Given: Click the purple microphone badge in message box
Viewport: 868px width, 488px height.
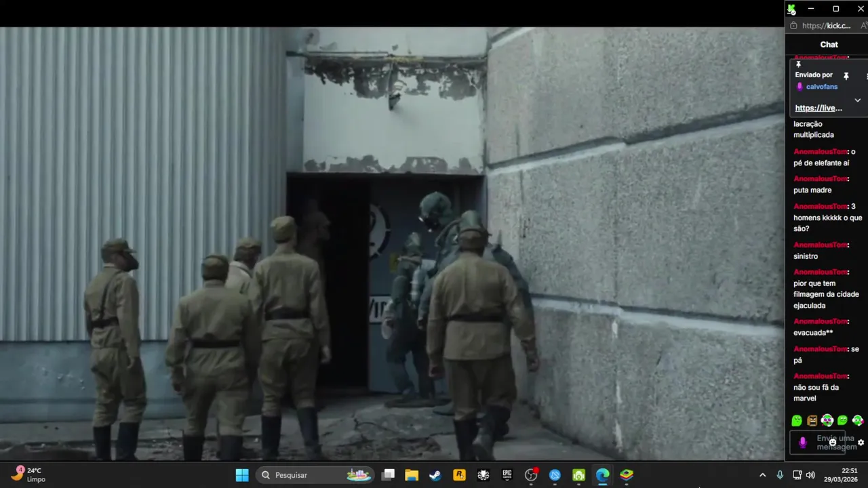Looking at the screenshot, I should point(803,443).
